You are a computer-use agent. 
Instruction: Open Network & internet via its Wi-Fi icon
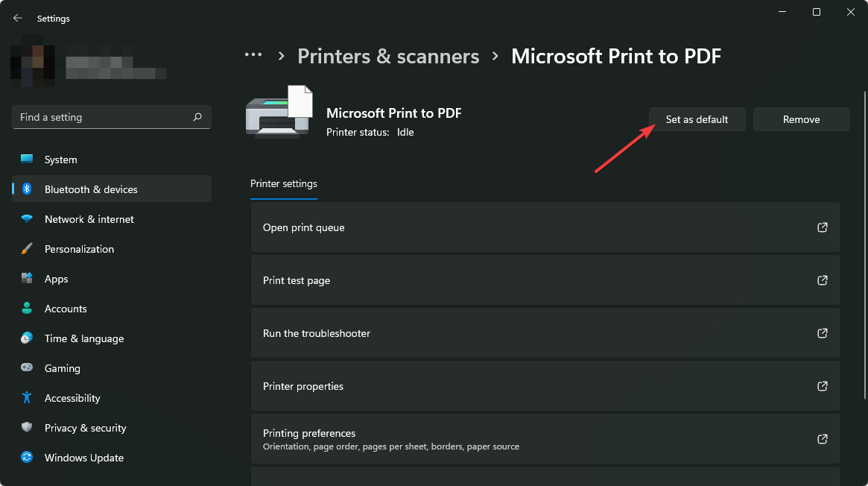(x=27, y=219)
